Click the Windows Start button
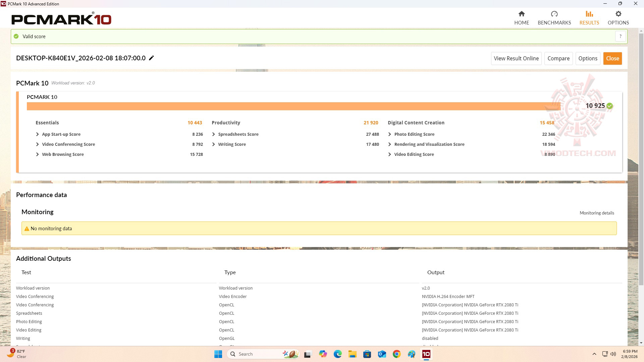Viewport: 644px width, 362px height. [x=218, y=354]
